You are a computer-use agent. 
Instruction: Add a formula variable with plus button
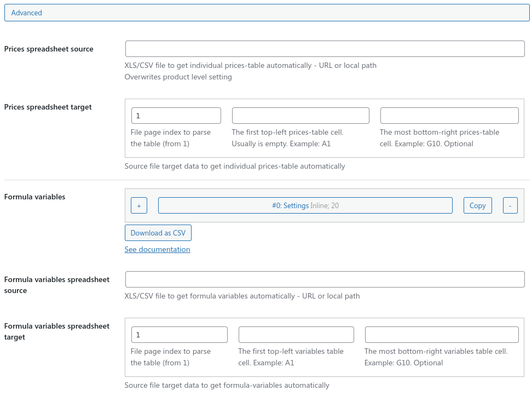(139, 205)
